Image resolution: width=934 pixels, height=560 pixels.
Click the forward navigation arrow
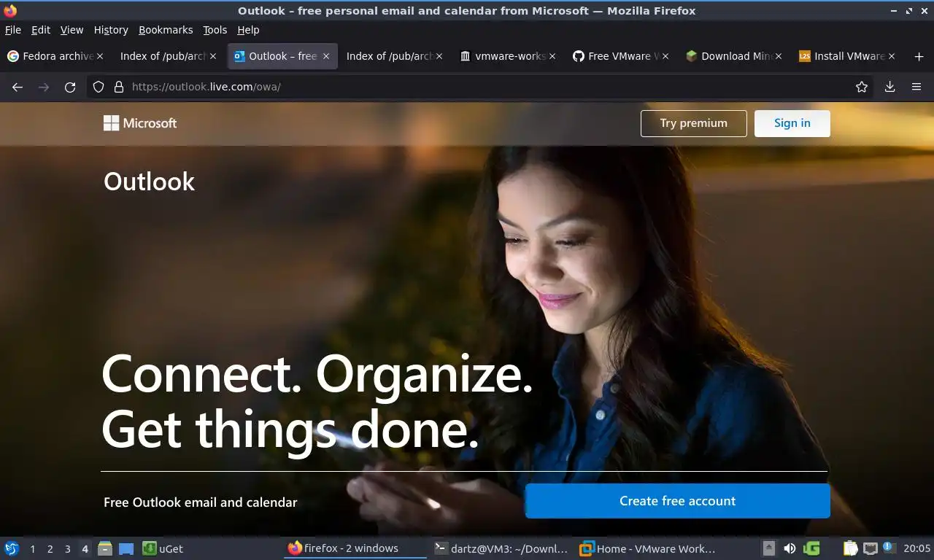tap(44, 87)
